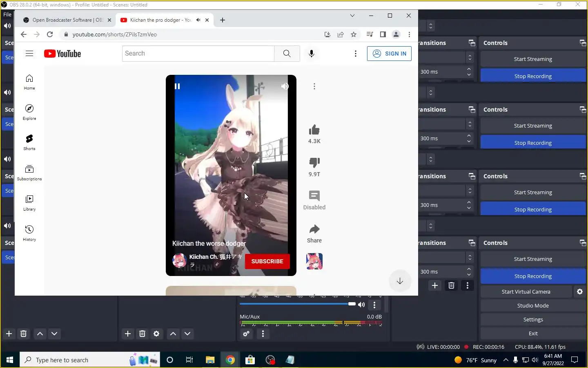Image resolution: width=588 pixels, height=368 pixels.
Task: Open OBS Settings
Action: 533,319
